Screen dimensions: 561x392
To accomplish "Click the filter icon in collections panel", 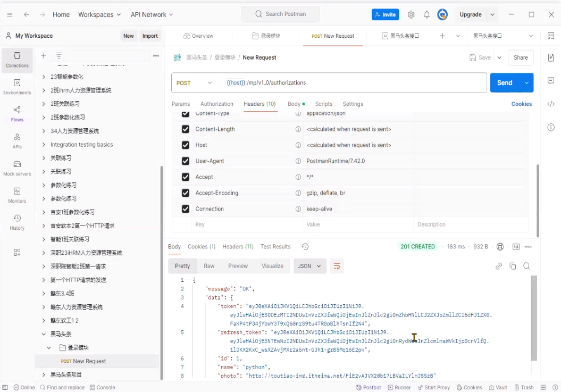I will (58, 55).
